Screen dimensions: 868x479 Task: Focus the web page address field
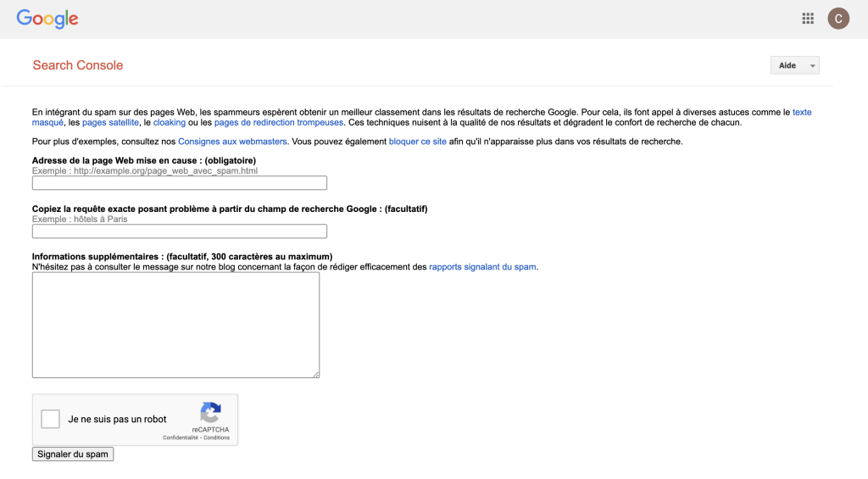pyautogui.click(x=179, y=183)
